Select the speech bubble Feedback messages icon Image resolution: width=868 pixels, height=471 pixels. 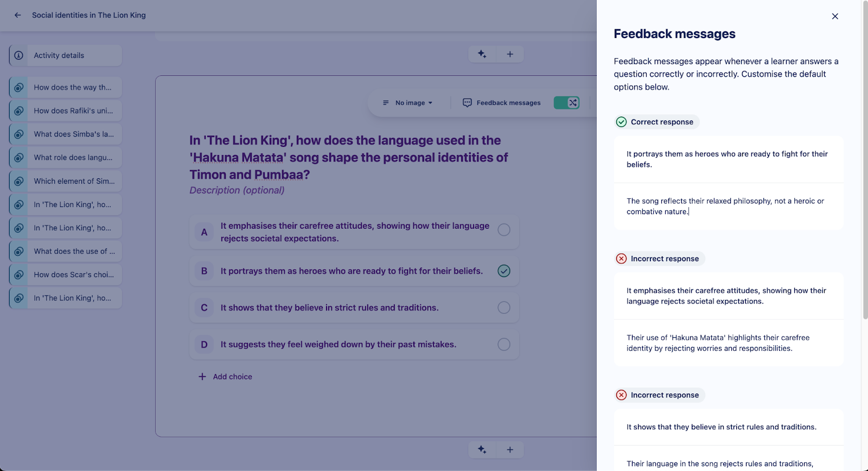coord(467,102)
